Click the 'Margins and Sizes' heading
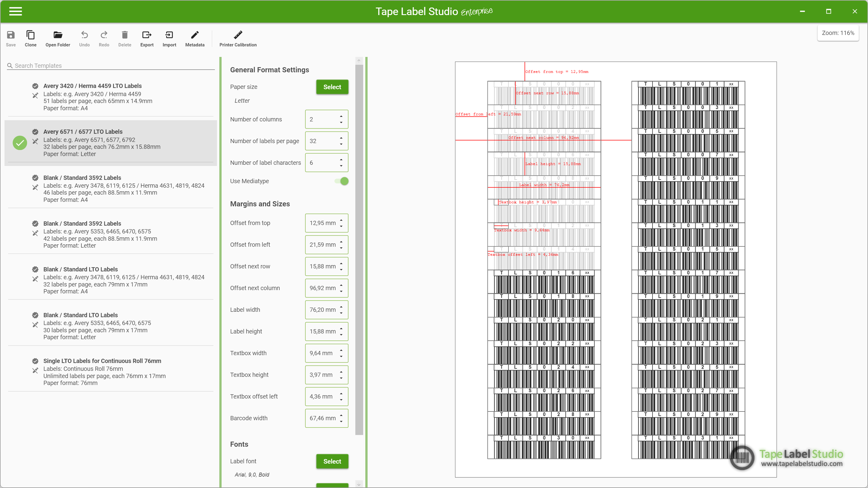The image size is (868, 488). click(260, 204)
